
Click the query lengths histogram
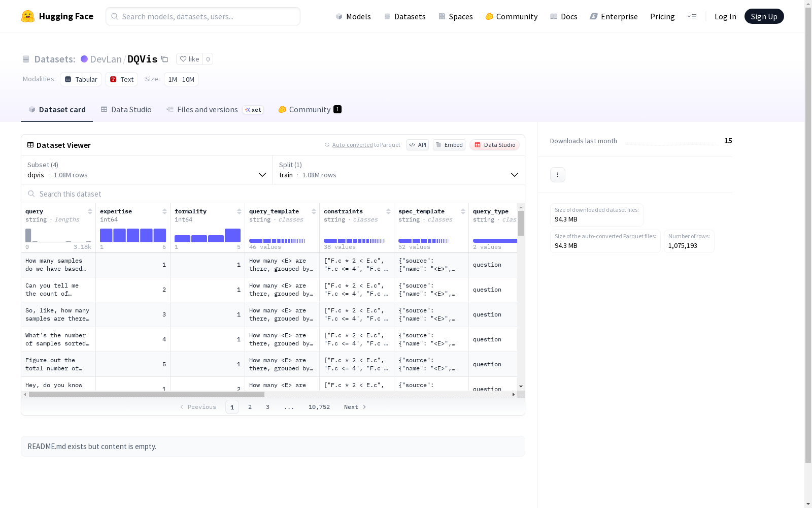click(58, 235)
